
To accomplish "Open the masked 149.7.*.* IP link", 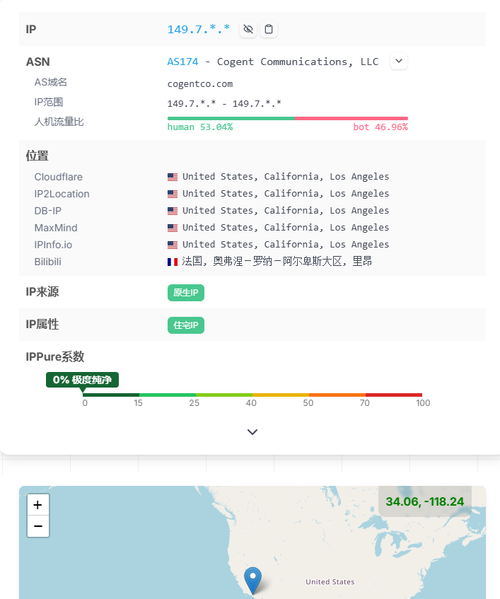I will point(198,29).
